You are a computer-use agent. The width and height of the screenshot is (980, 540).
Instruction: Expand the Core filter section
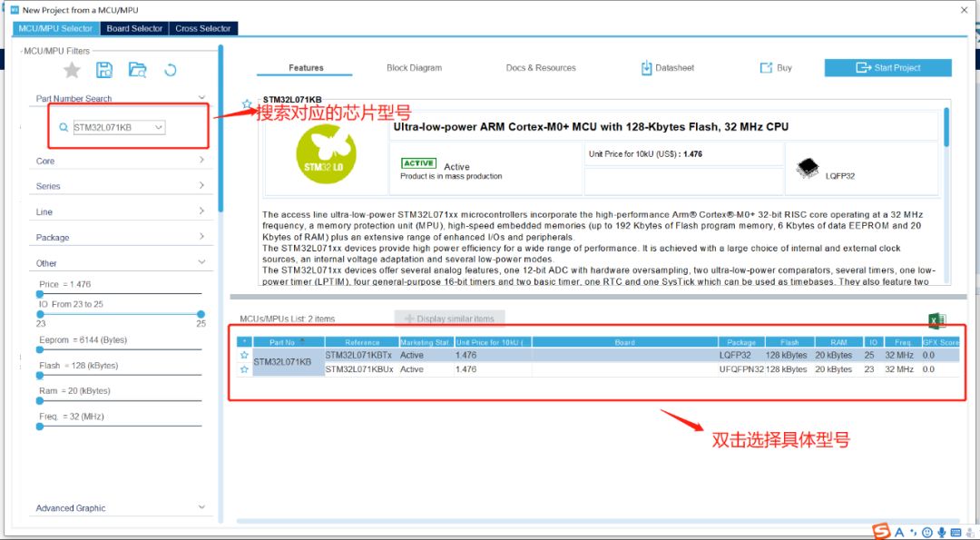coord(201,160)
